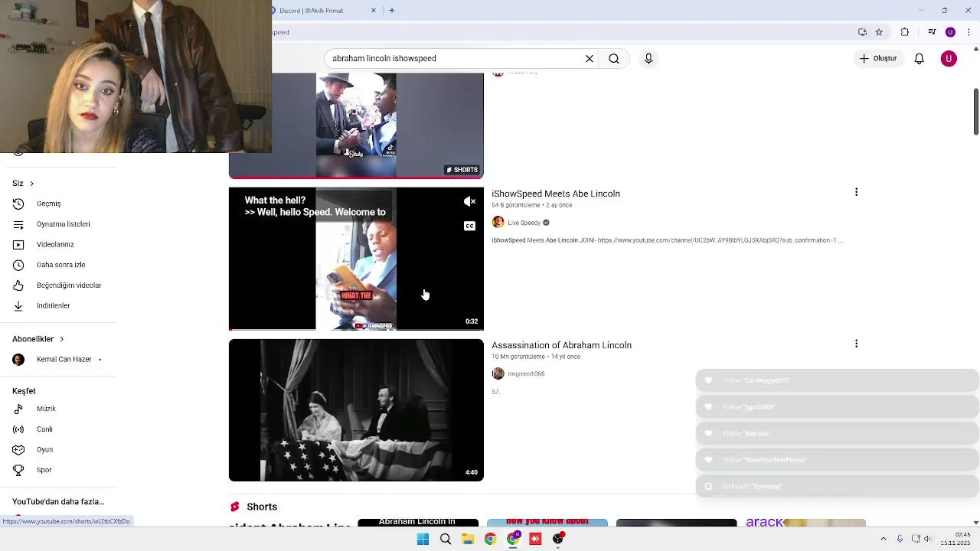Unmute the preview video sound
This screenshot has width=980, height=551.
[x=469, y=201]
